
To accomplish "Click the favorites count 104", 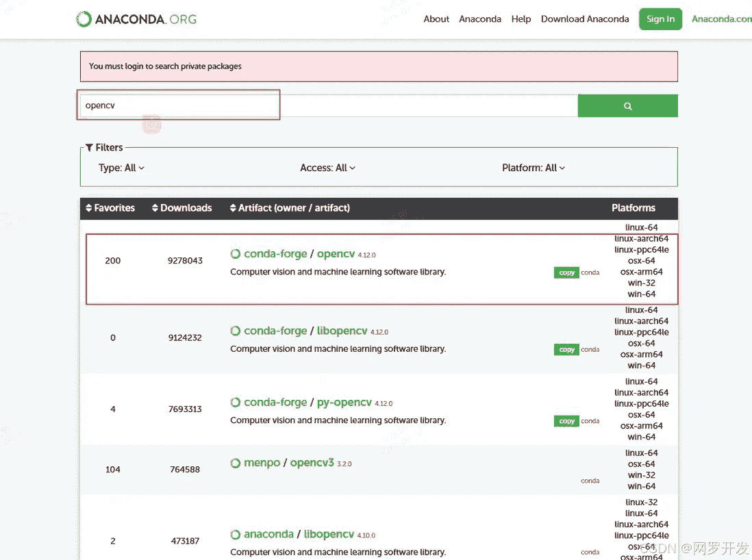I will pyautogui.click(x=113, y=470).
